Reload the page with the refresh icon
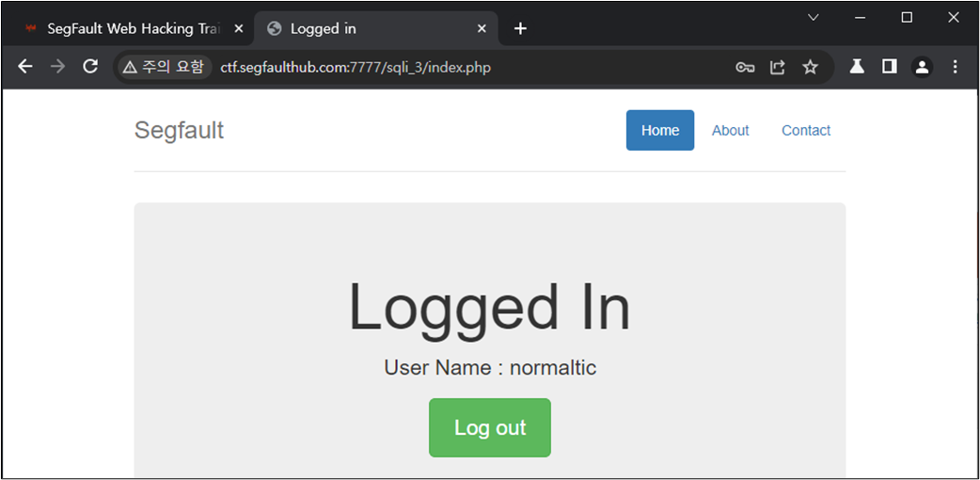Viewport: 980px width, 480px height. [90, 67]
